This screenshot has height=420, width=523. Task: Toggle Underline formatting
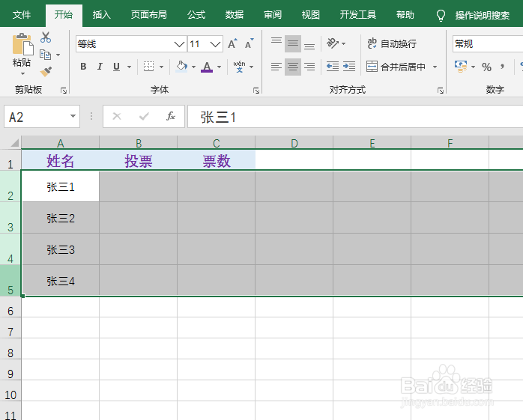click(x=116, y=67)
